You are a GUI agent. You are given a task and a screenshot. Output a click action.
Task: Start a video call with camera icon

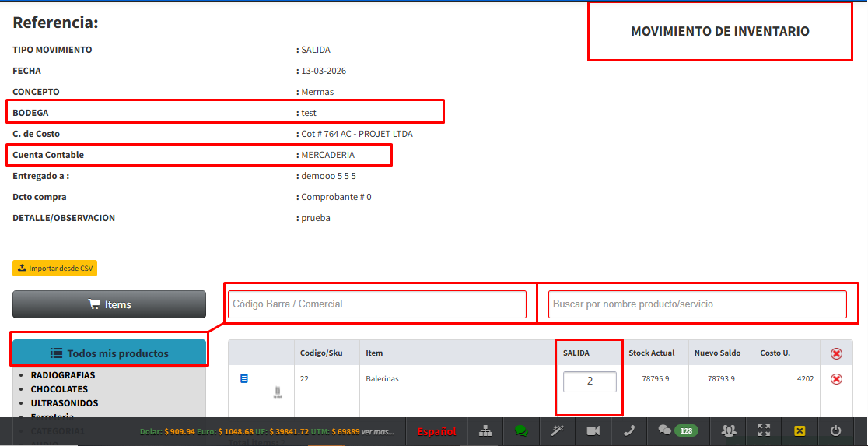coord(593,430)
